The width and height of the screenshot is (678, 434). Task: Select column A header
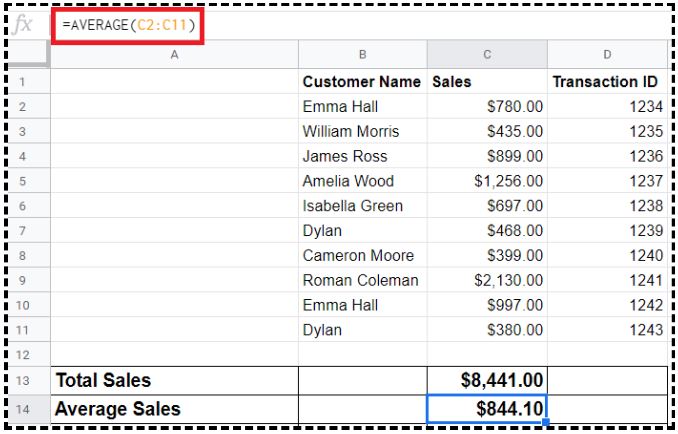[174, 55]
